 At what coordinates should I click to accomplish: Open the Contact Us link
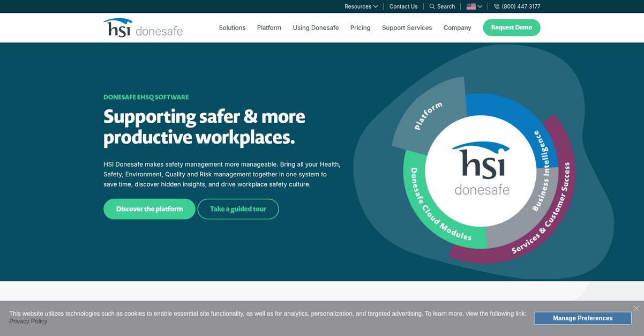(x=403, y=6)
